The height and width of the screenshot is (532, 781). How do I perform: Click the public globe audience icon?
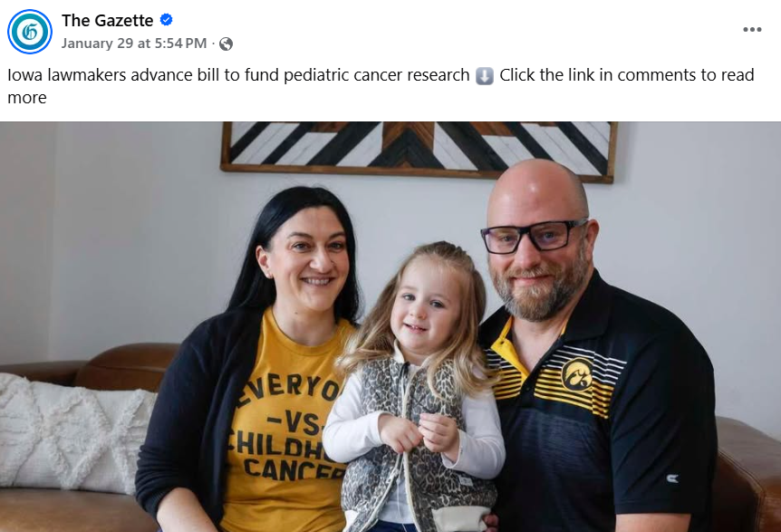click(226, 44)
